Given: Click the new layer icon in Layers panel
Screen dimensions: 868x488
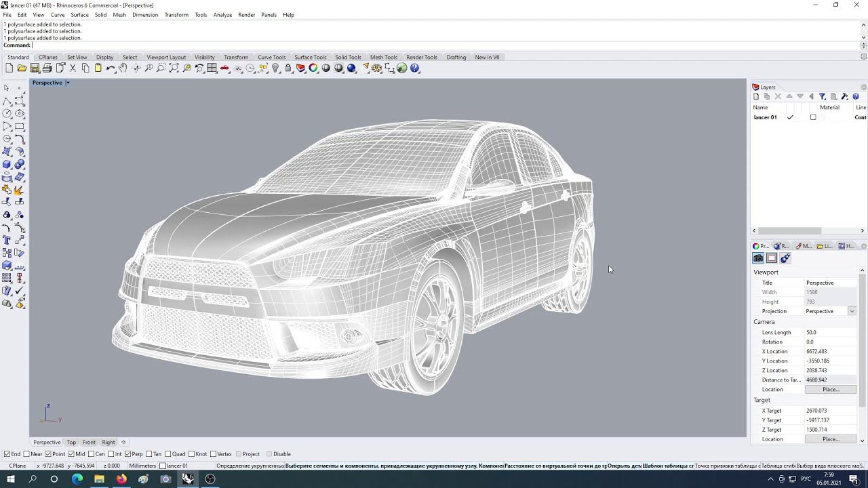Looking at the screenshot, I should click(x=756, y=97).
